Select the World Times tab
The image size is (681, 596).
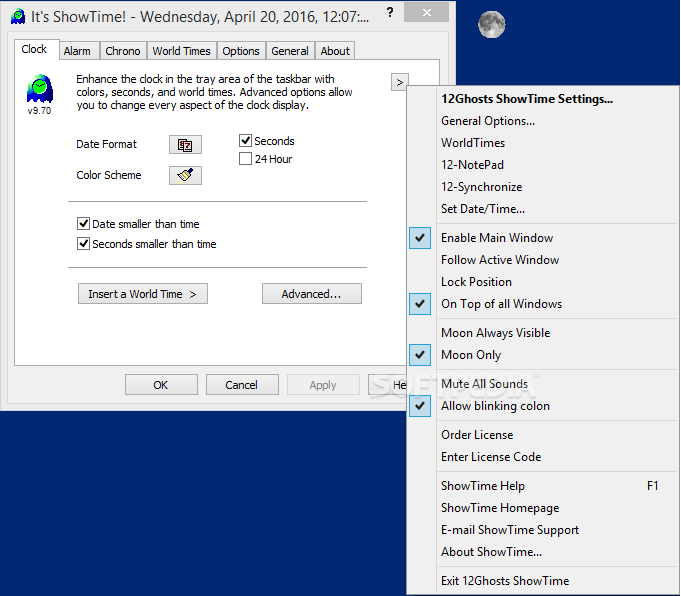[x=182, y=51]
